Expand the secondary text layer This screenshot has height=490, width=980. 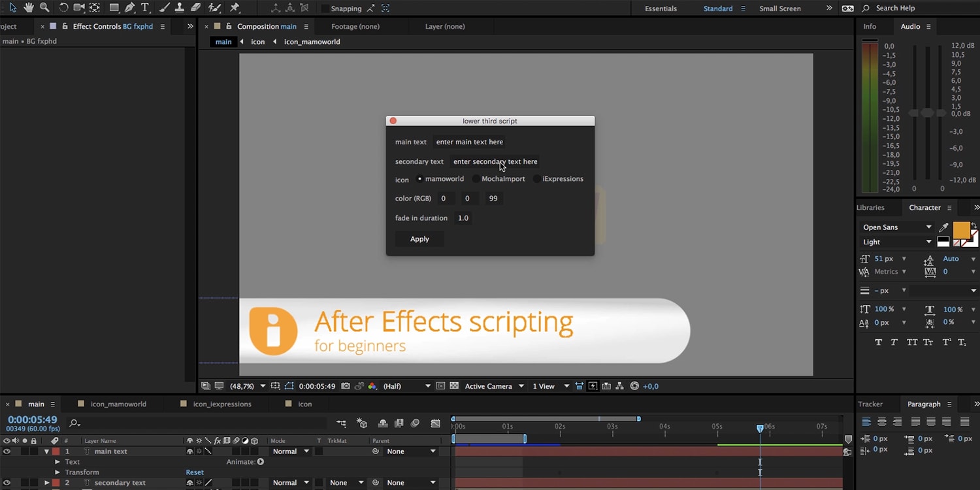pos(46,483)
